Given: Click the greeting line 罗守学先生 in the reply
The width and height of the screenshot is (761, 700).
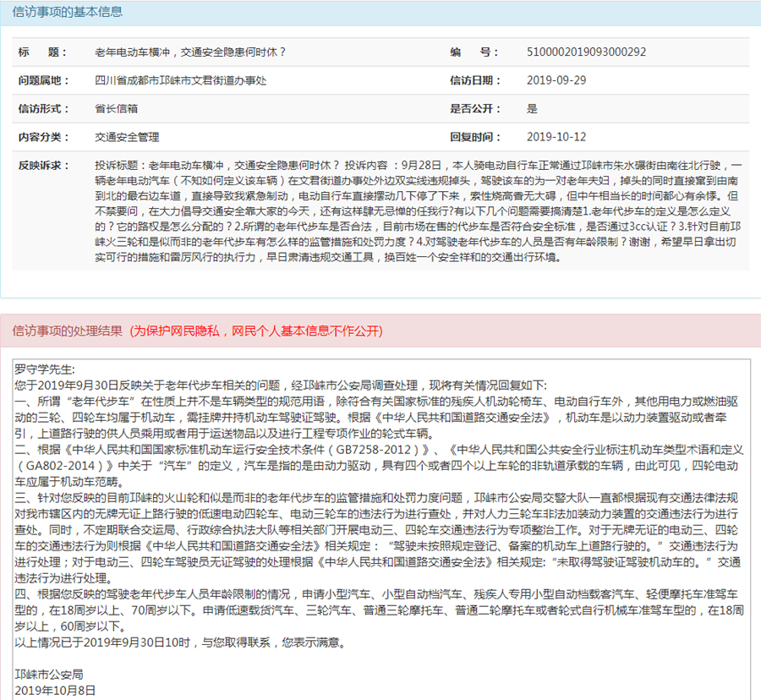Looking at the screenshot, I should pos(45,369).
